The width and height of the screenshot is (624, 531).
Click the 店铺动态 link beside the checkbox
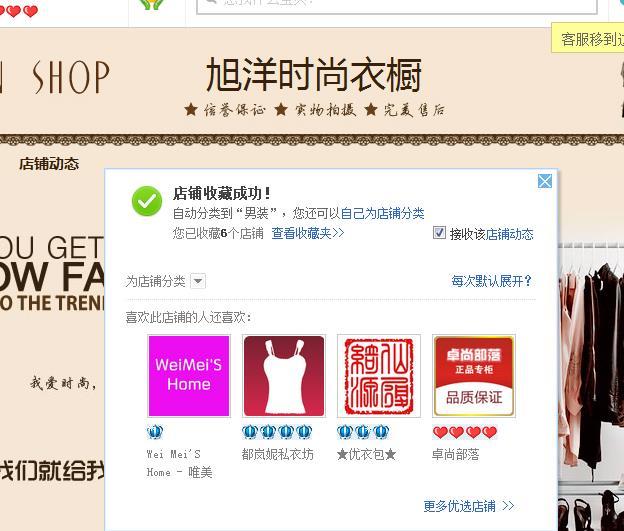click(509, 234)
